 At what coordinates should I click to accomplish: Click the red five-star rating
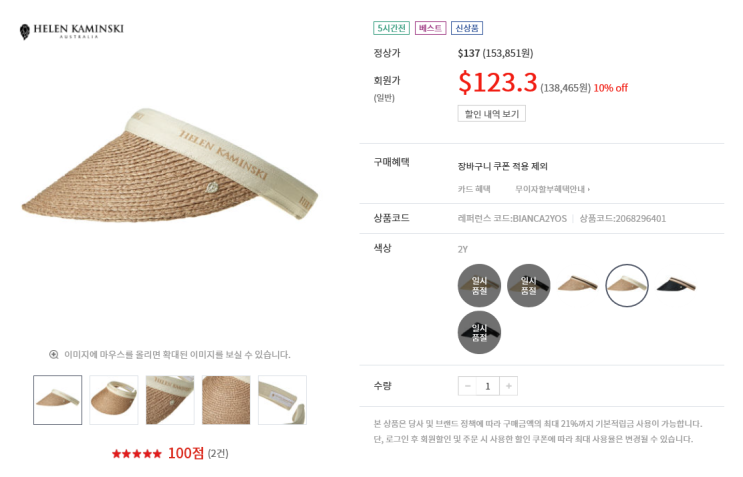136,453
